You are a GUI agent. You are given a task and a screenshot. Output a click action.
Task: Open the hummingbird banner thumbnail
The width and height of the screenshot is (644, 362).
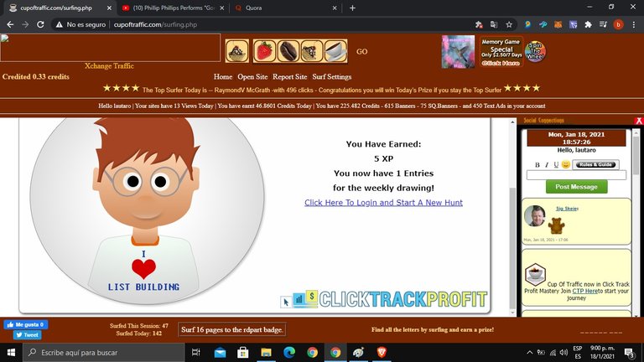pos(458,52)
